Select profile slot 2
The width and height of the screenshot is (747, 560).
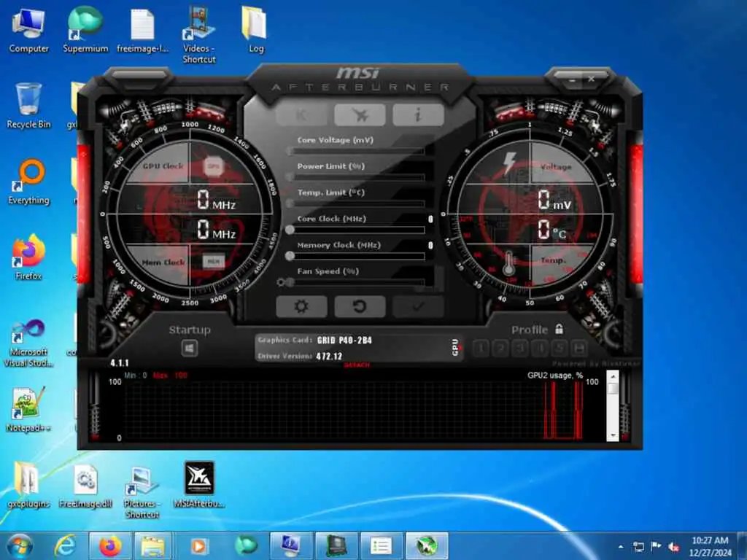[500, 349]
